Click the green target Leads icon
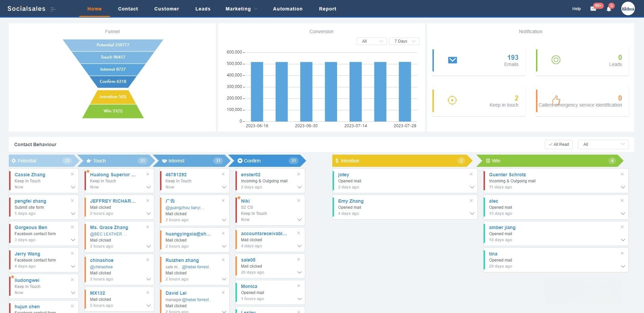This screenshot has width=644, height=313. 556,60
